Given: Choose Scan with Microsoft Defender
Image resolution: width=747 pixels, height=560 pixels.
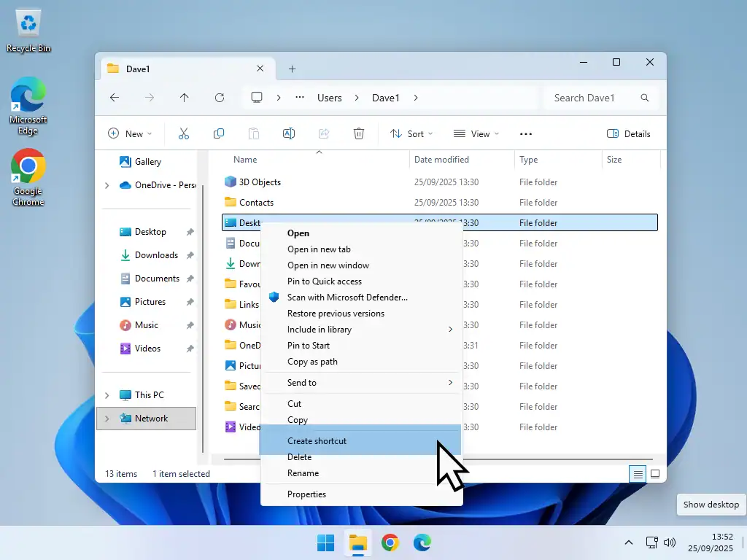Looking at the screenshot, I should (361, 297).
